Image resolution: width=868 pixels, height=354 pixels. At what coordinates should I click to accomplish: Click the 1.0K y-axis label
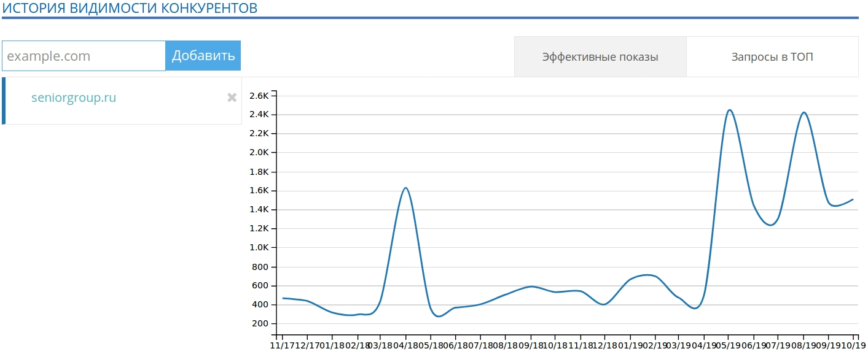pyautogui.click(x=259, y=248)
